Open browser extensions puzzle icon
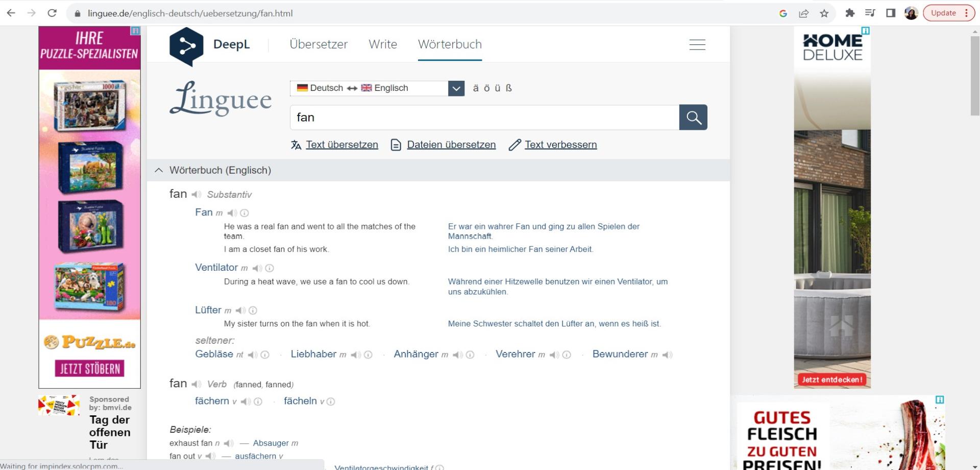Viewport: 980px width, 470px height. coord(850,13)
